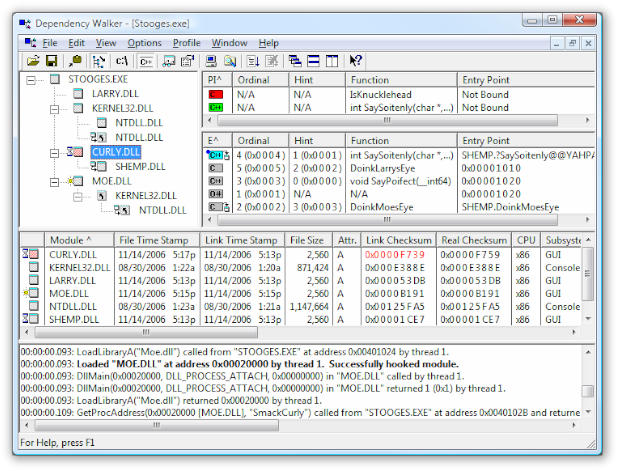Activate context help arrow-question icon

point(356,61)
